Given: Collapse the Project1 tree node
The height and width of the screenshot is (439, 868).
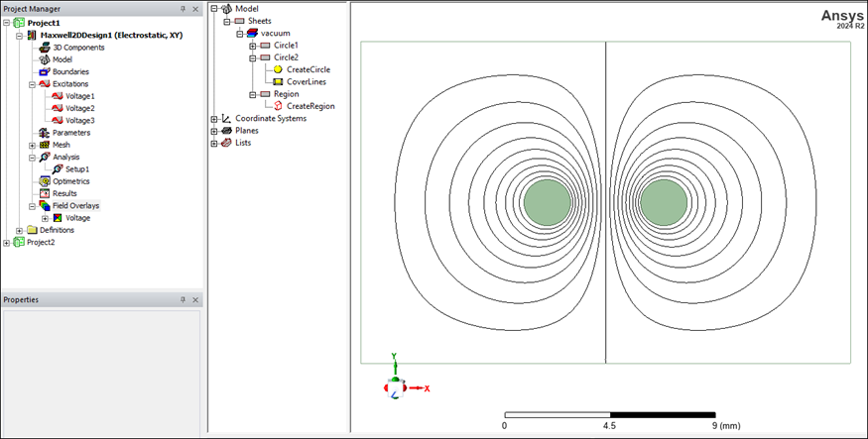Looking at the screenshot, I should click(7, 23).
